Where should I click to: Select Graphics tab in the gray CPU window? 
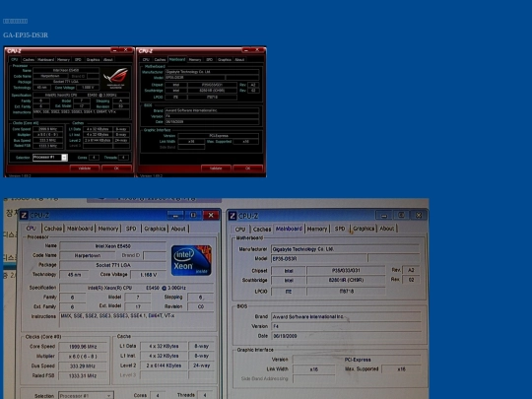point(155,229)
